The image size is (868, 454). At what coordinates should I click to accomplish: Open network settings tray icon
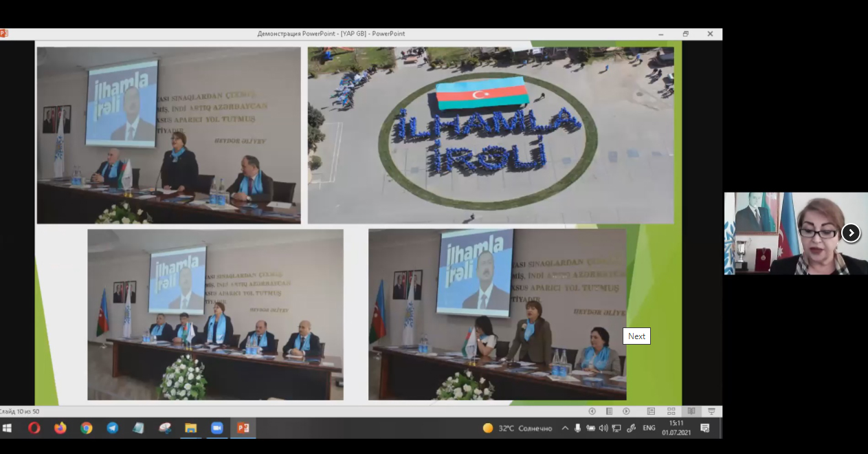[616, 428]
